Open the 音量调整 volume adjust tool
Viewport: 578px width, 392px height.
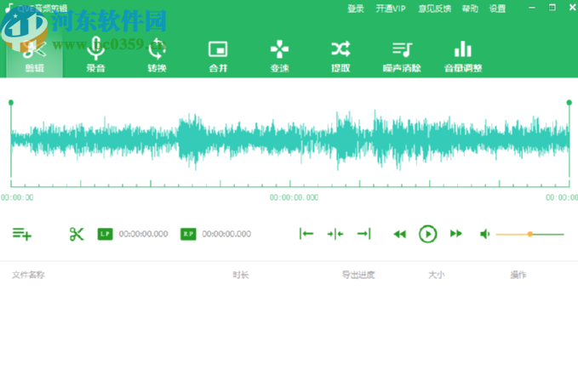click(463, 56)
